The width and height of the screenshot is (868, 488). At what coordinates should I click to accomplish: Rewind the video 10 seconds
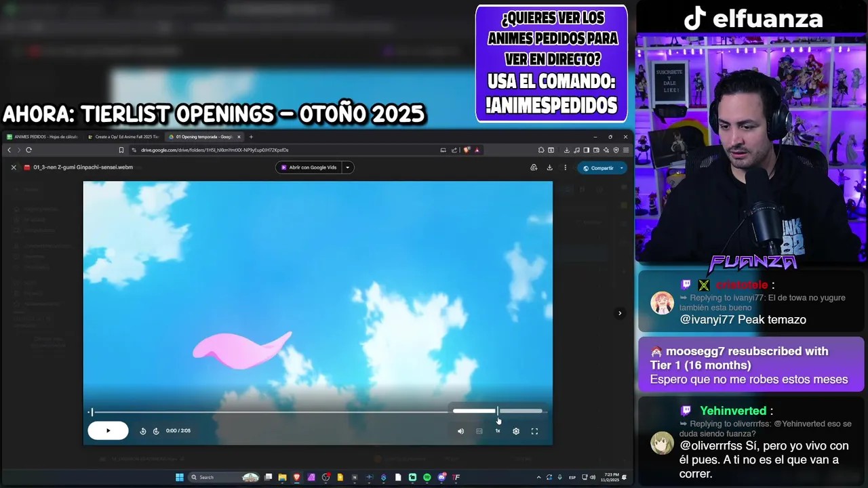143,431
